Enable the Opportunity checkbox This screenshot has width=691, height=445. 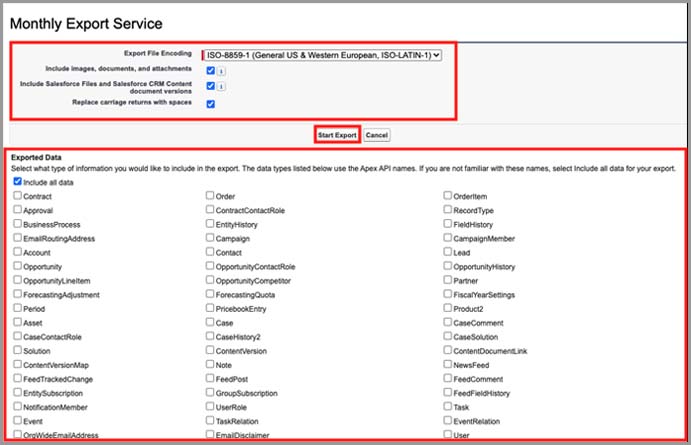(x=19, y=267)
